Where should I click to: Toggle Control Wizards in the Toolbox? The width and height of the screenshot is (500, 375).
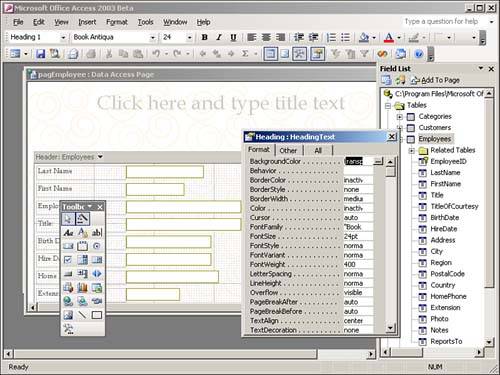coord(82,219)
